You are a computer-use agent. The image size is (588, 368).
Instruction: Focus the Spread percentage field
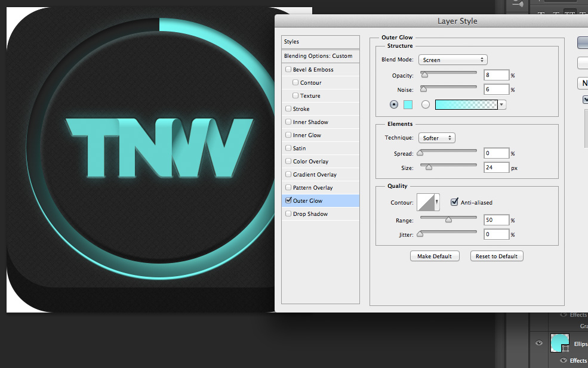[x=497, y=153]
